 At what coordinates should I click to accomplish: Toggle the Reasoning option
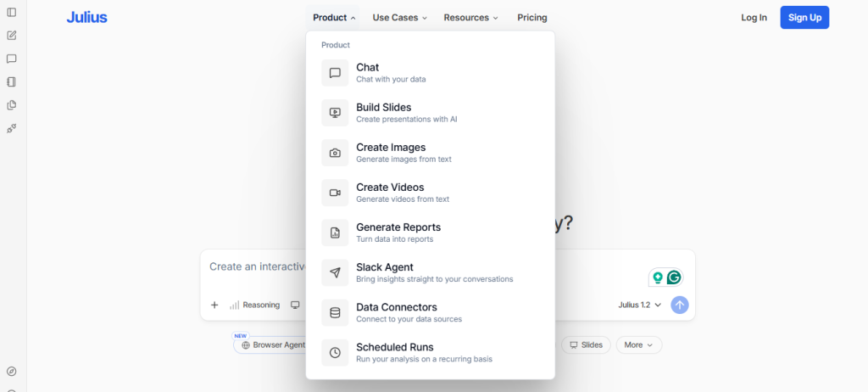point(255,305)
